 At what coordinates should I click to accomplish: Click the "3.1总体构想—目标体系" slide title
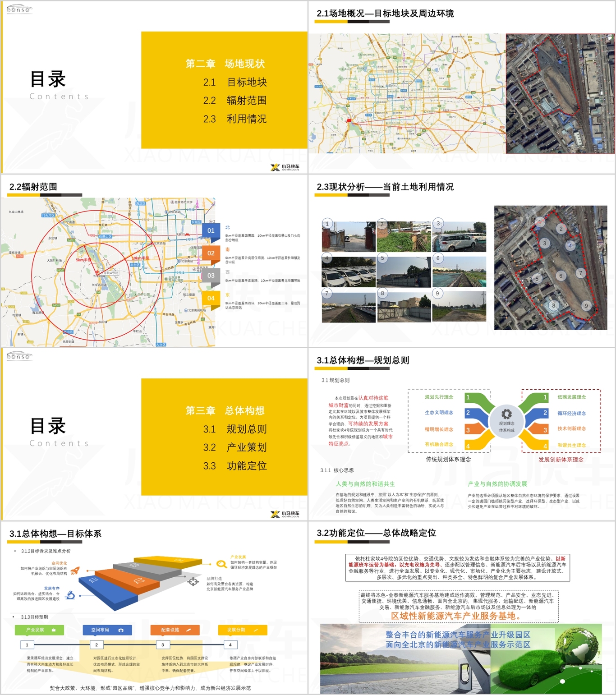[x=55, y=534]
